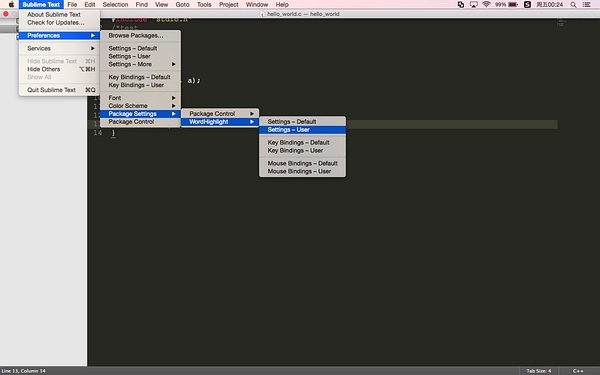The height and width of the screenshot is (375, 600).
Task: Open Key Bindings – Default under Preferences
Action: 140,77
